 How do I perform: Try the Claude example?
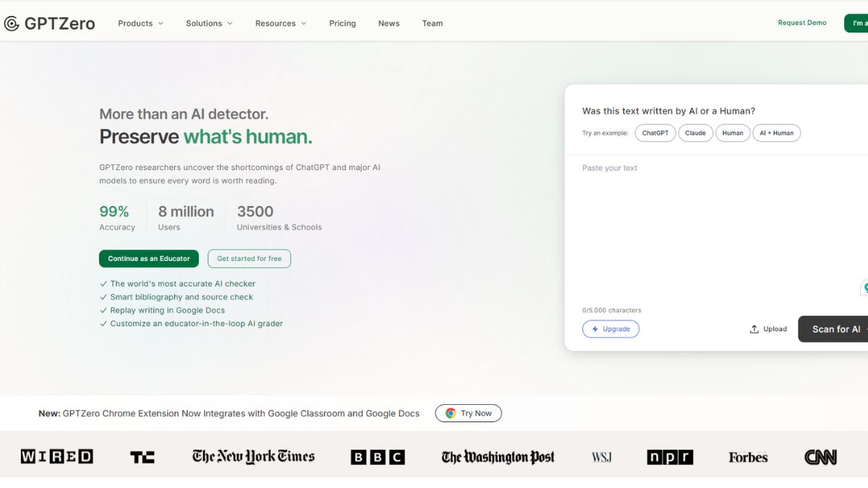[x=695, y=133]
